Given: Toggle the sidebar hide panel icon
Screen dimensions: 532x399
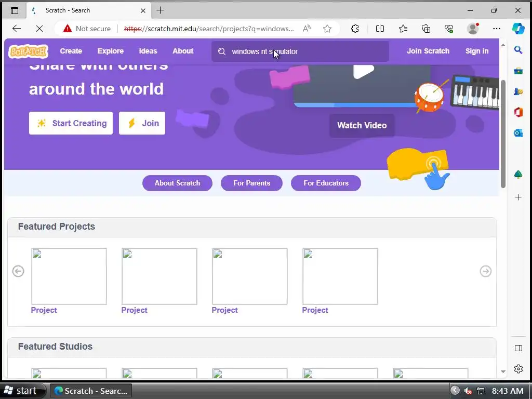Looking at the screenshot, I should point(518,348).
